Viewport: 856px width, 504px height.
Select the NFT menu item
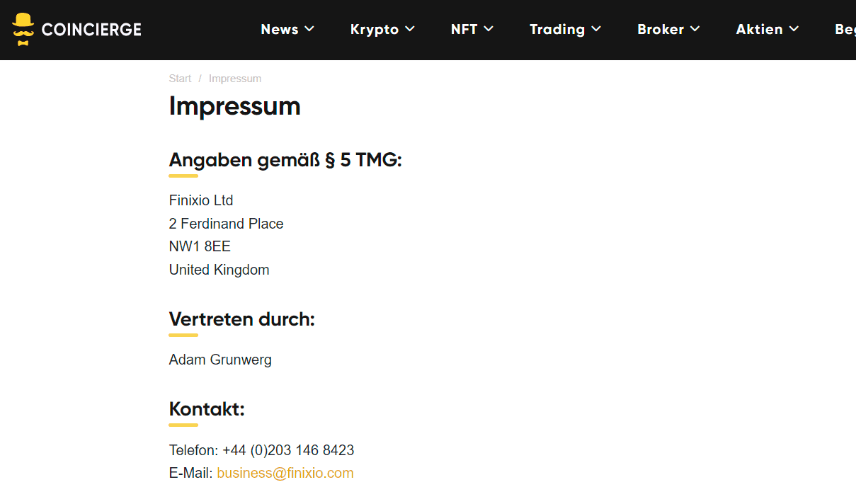click(464, 29)
